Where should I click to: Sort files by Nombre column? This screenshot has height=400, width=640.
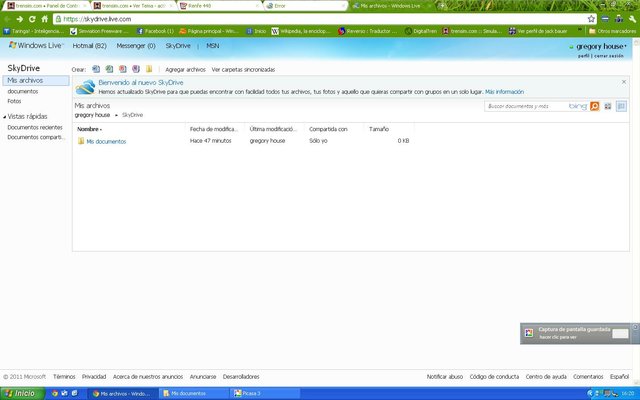tap(90, 129)
